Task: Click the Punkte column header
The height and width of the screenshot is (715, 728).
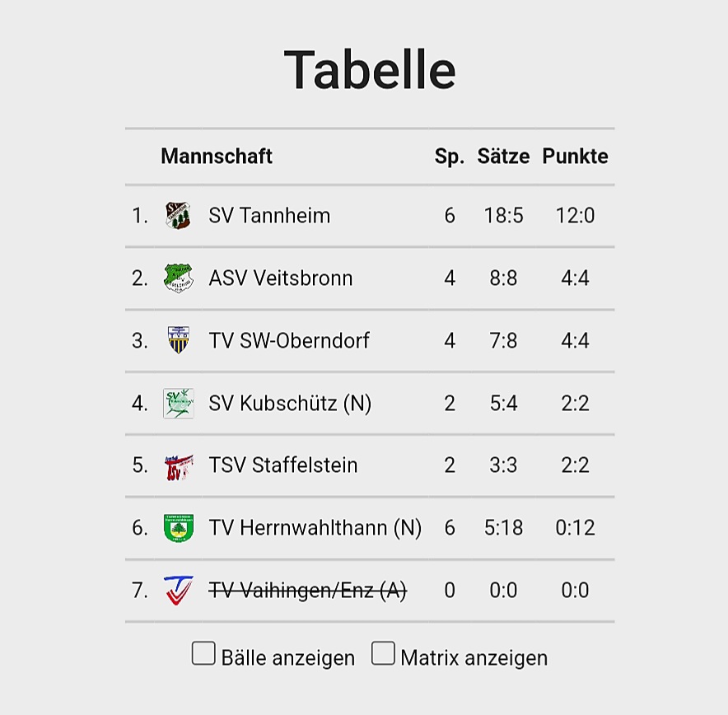Action: pos(575,157)
